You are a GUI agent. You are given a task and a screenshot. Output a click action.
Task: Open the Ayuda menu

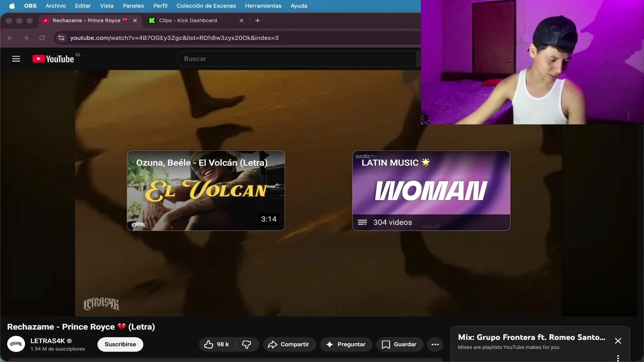[x=299, y=6]
